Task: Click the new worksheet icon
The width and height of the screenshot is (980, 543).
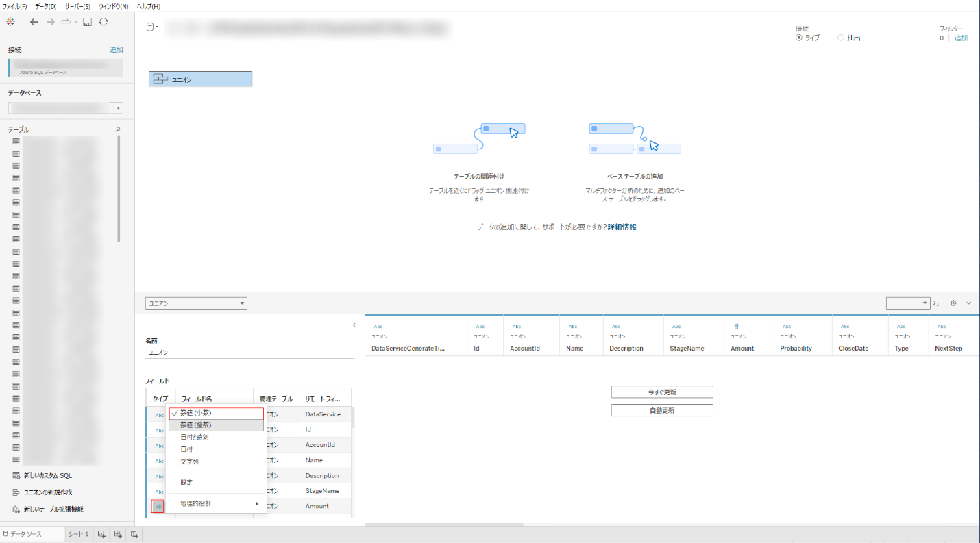Action: coord(101,534)
